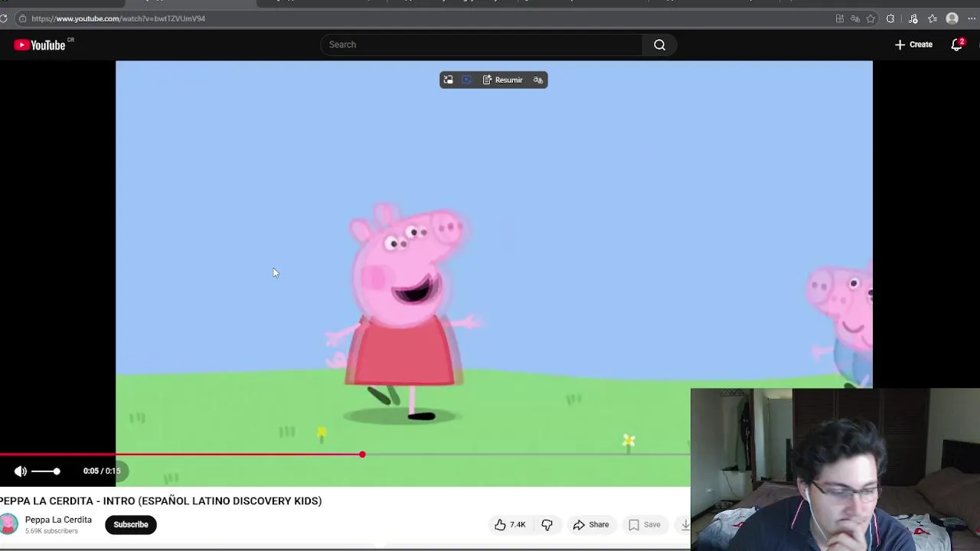980x551 pixels.
Task: Click the media control music note icon
Action: (913, 18)
